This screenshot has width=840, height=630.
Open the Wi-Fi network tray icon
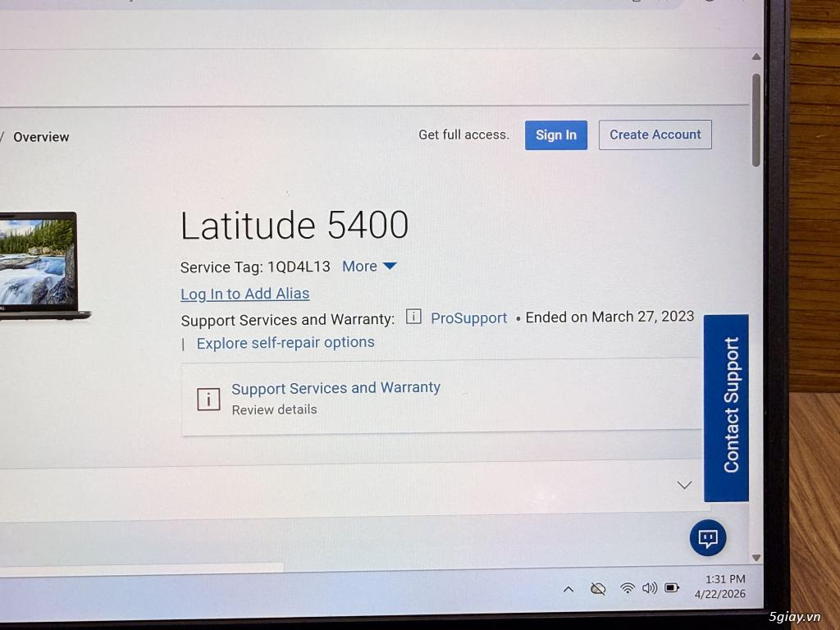(628, 588)
